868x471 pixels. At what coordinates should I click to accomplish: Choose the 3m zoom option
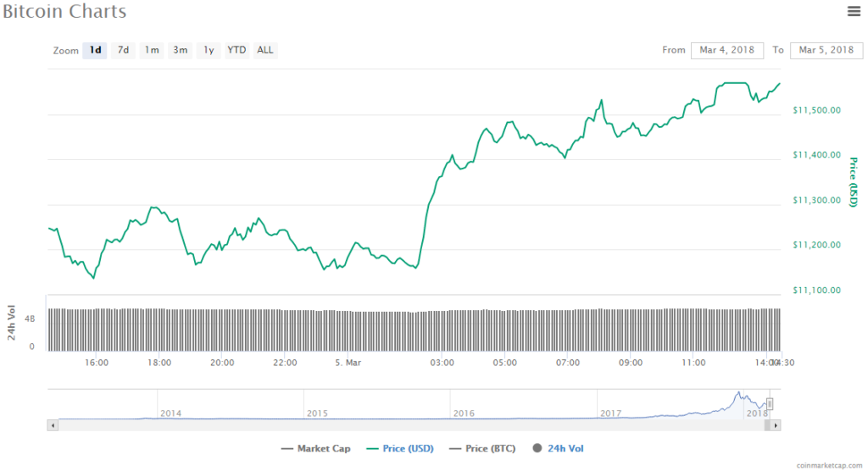pos(181,50)
